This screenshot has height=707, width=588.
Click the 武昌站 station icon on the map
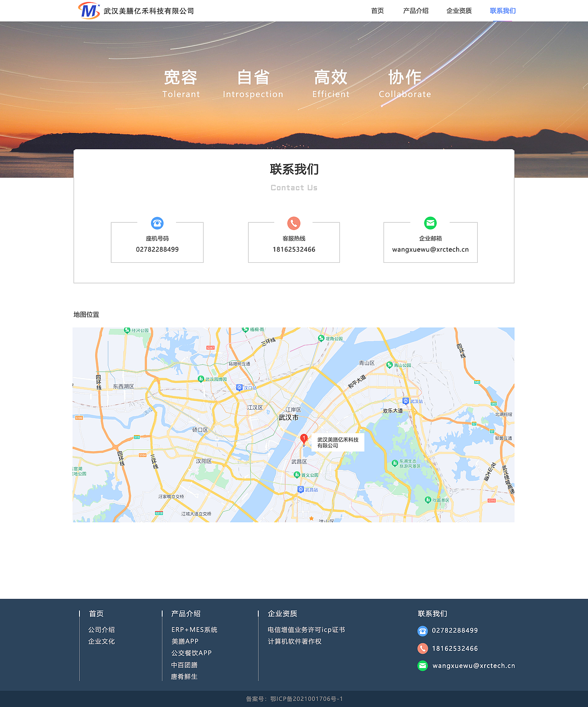[x=301, y=488]
